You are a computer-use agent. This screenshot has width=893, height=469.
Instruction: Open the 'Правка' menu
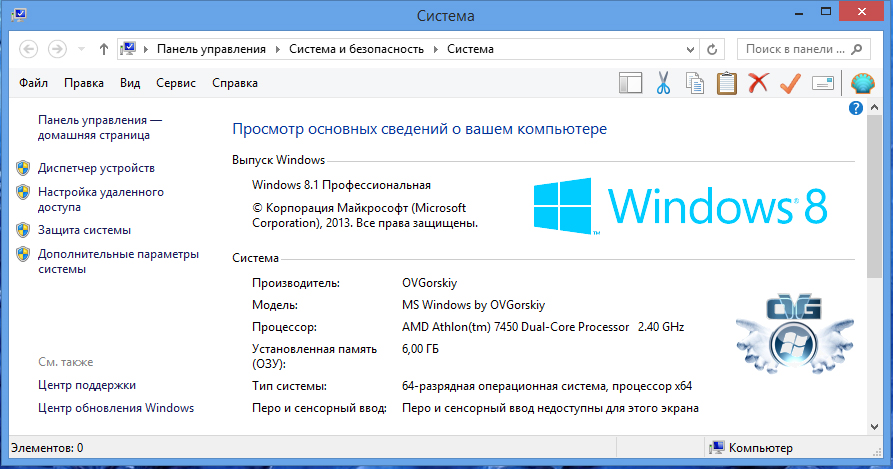84,83
